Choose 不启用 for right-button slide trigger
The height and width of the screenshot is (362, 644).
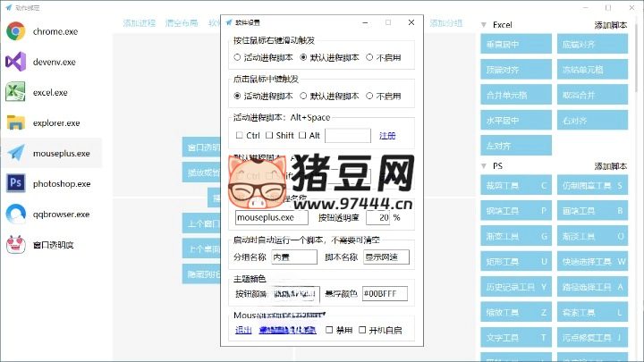tap(369, 57)
